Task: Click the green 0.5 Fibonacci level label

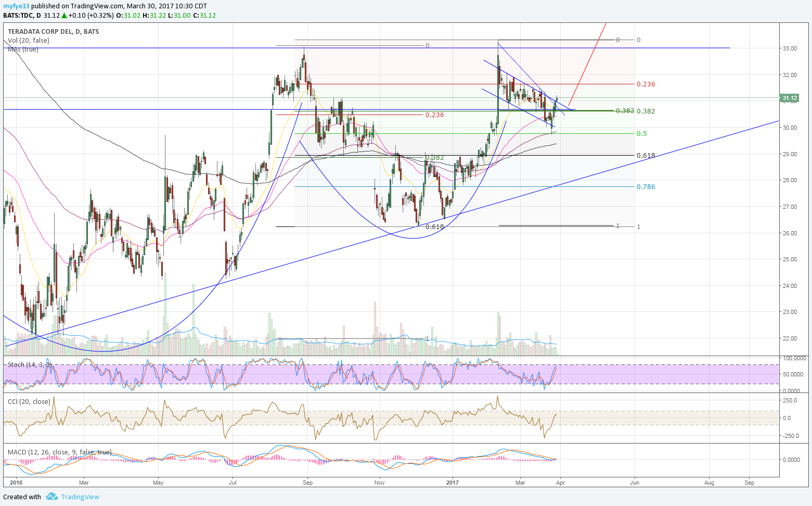Action: [x=642, y=134]
